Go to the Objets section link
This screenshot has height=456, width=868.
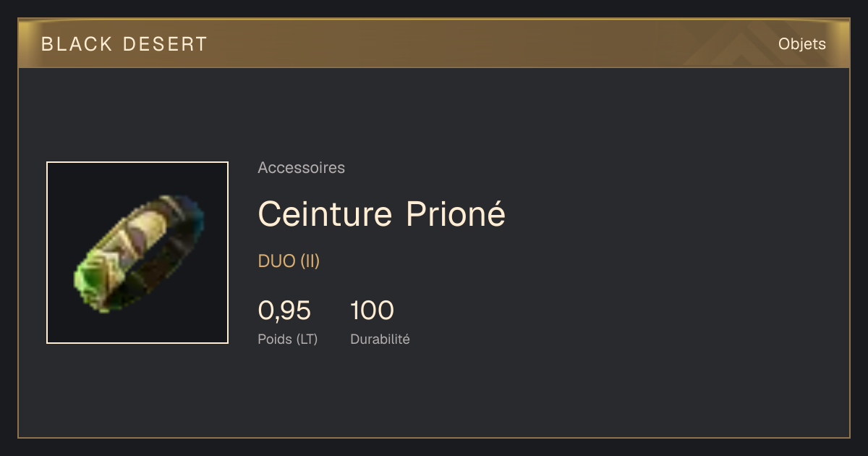click(801, 44)
